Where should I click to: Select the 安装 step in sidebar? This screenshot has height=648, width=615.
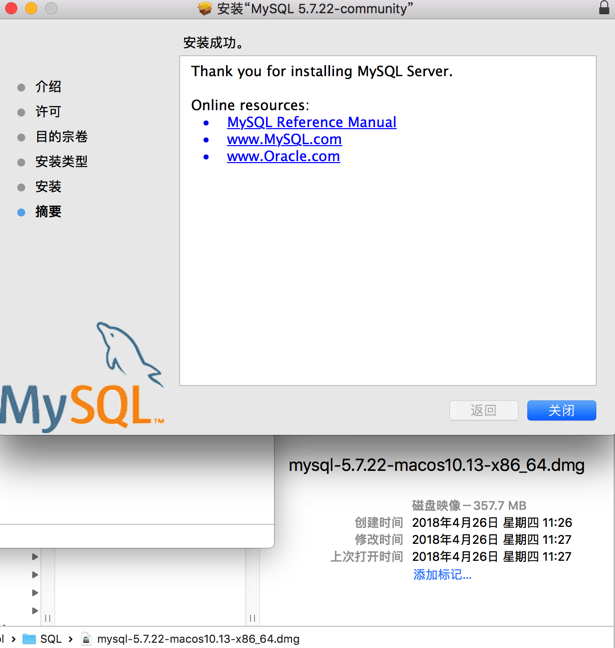point(48,187)
